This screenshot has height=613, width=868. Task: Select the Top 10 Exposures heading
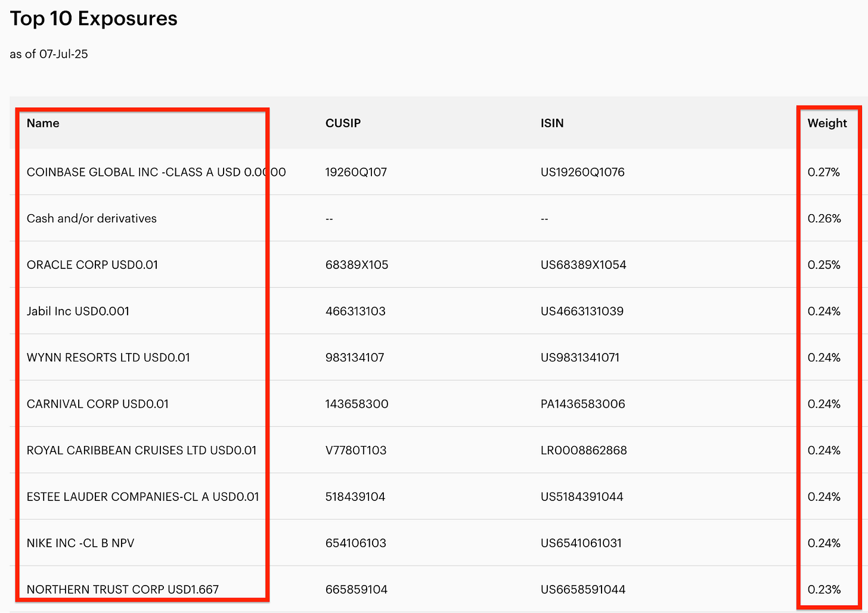point(94,18)
